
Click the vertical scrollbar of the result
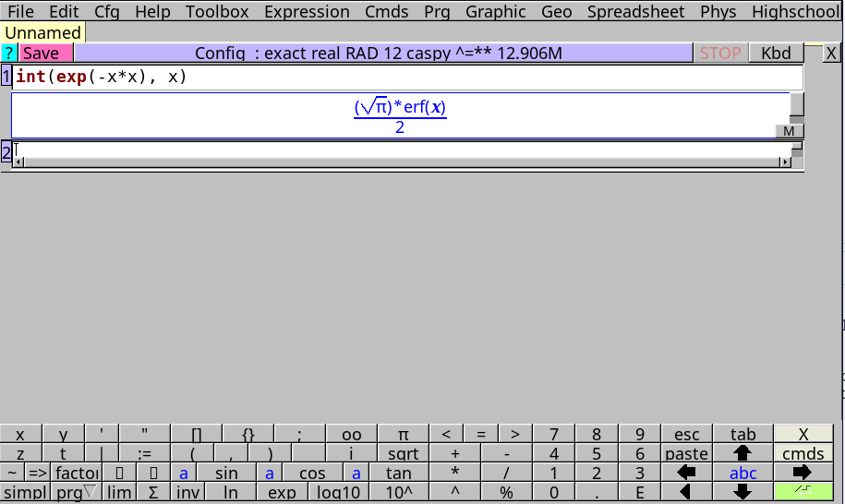coord(796,108)
